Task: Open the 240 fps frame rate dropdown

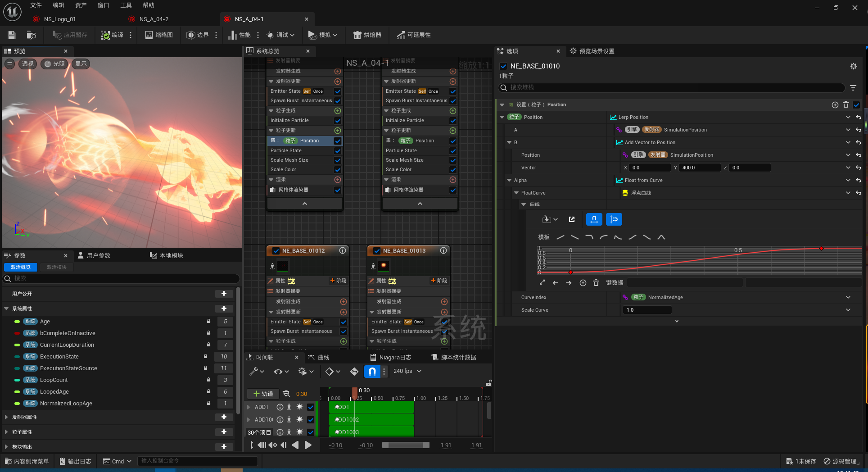Action: pyautogui.click(x=407, y=371)
